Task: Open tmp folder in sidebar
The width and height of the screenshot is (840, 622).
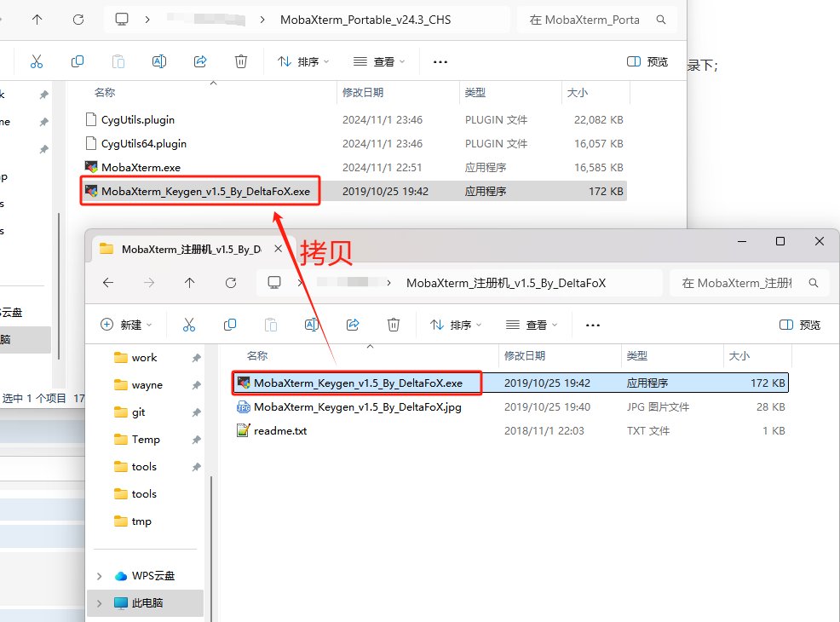Action: (x=133, y=521)
